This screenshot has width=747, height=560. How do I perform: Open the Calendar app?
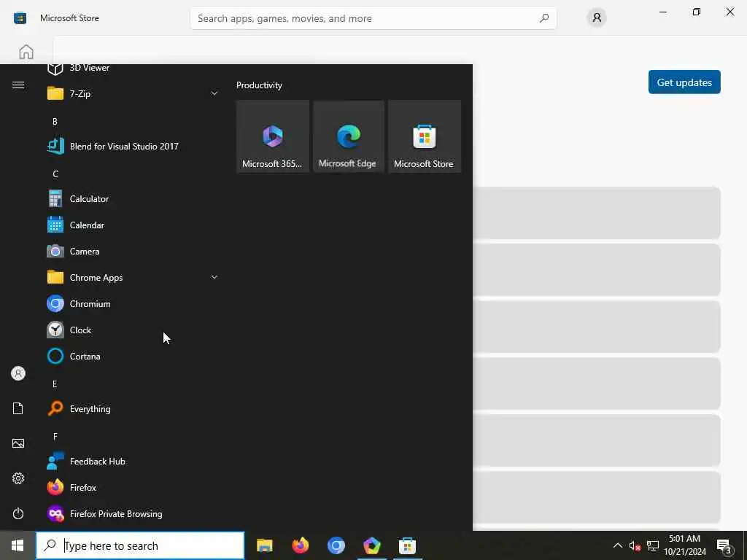click(133, 225)
